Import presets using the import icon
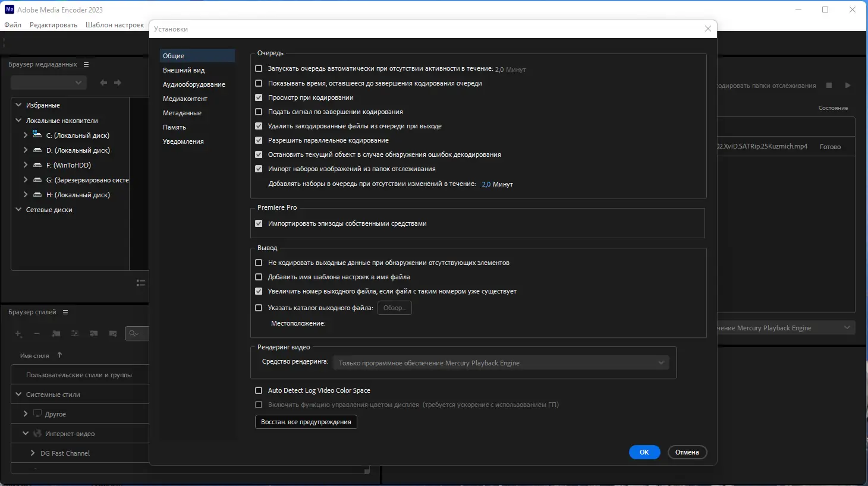Image resolution: width=868 pixels, height=486 pixels. click(x=94, y=334)
